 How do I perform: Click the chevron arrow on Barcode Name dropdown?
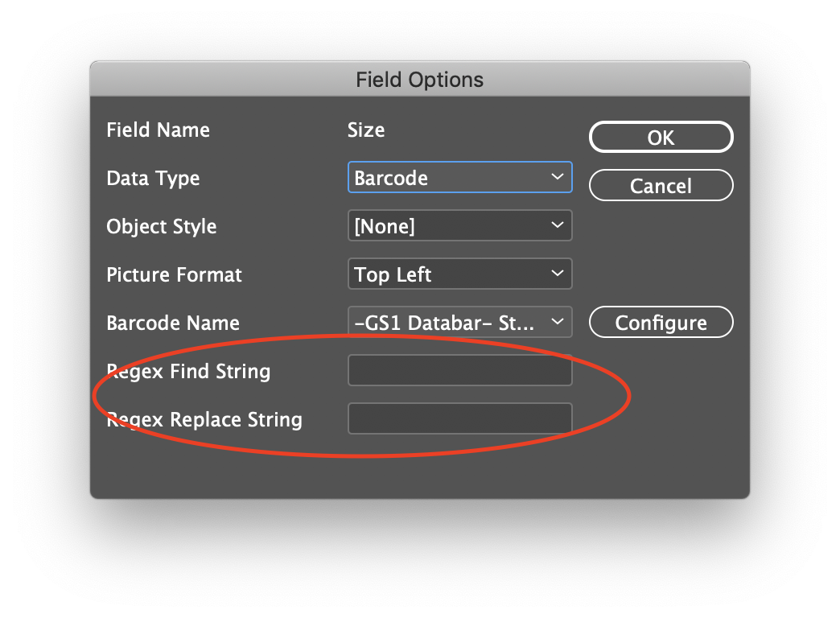coord(558,322)
